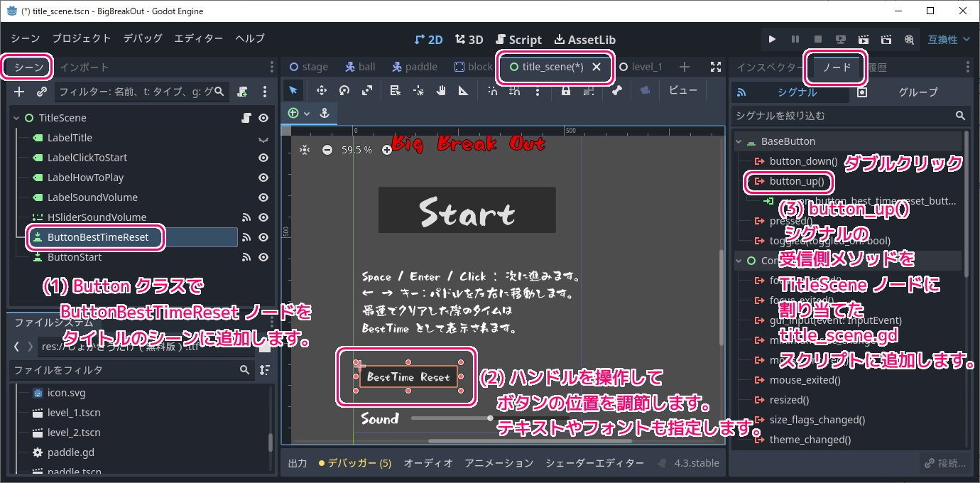Close the title_scene(*) tab
980x483 pixels.
pyautogui.click(x=597, y=67)
